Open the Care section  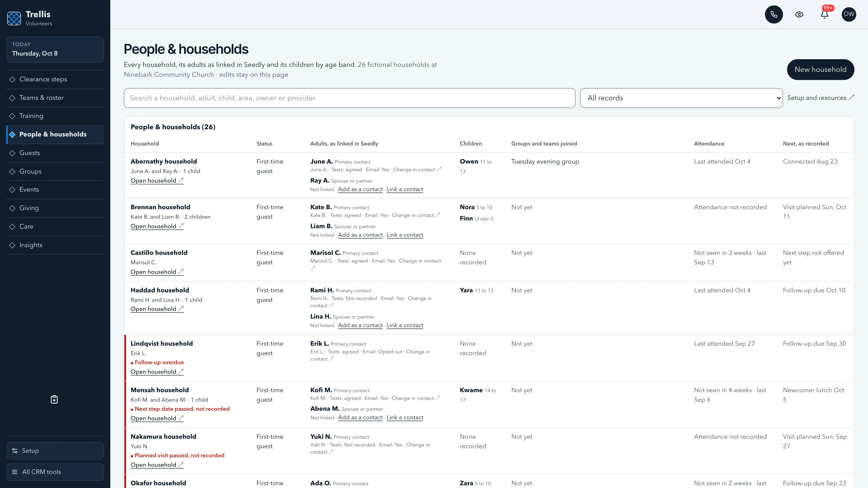pos(55,227)
